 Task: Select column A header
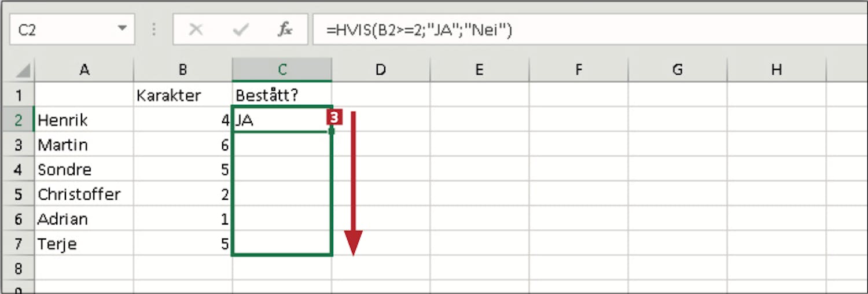click(84, 70)
